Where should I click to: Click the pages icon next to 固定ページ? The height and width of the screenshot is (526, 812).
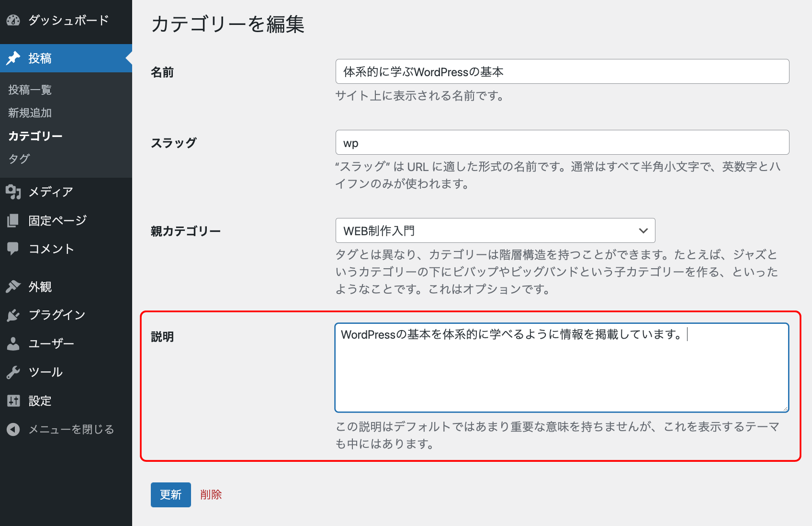(x=13, y=220)
